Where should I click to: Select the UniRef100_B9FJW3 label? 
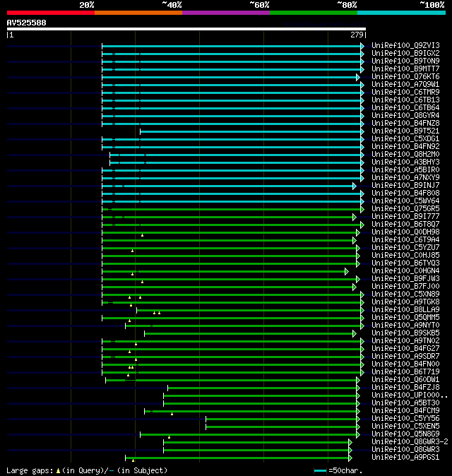pyautogui.click(x=405, y=279)
